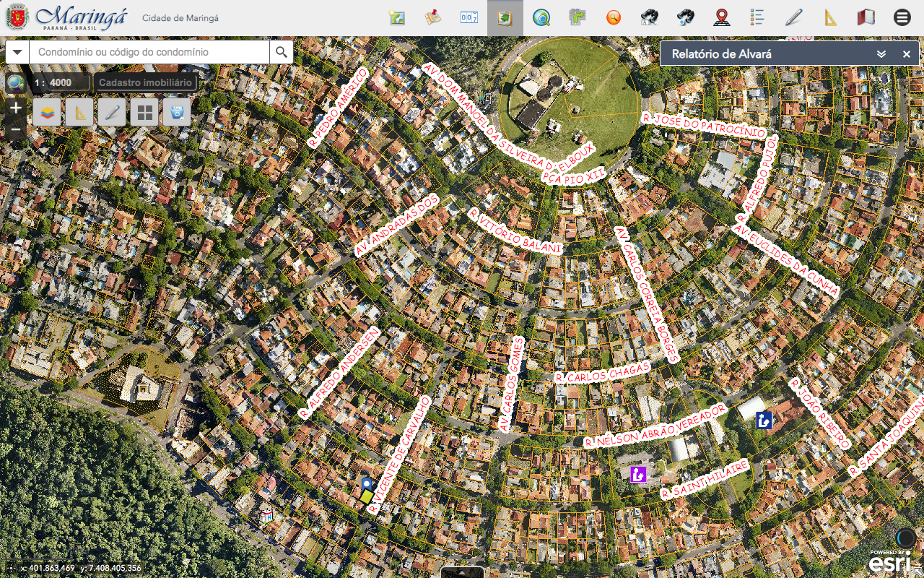Screen dimensions: 924x578
Task: Expand the bottom center overview handle
Action: (462, 572)
